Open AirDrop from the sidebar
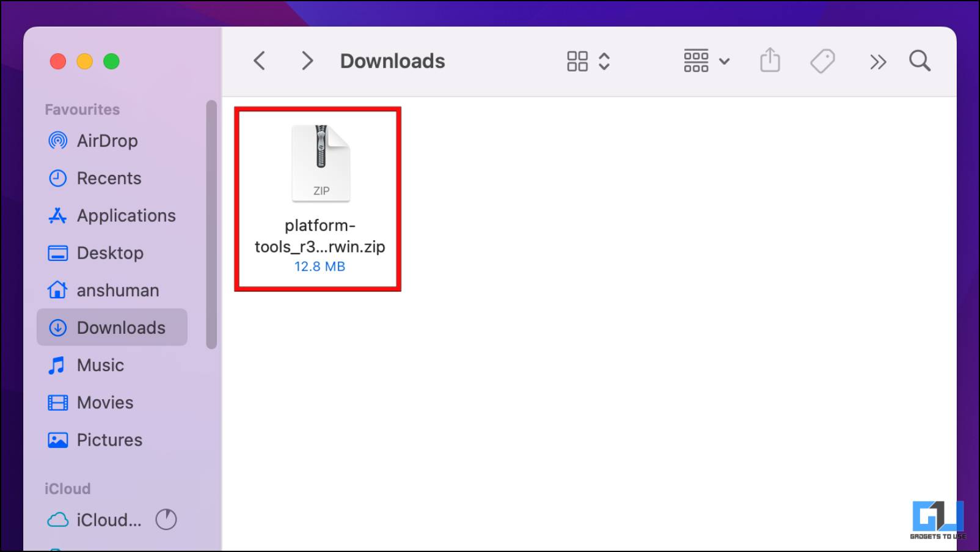The height and width of the screenshot is (552, 980). click(x=107, y=141)
